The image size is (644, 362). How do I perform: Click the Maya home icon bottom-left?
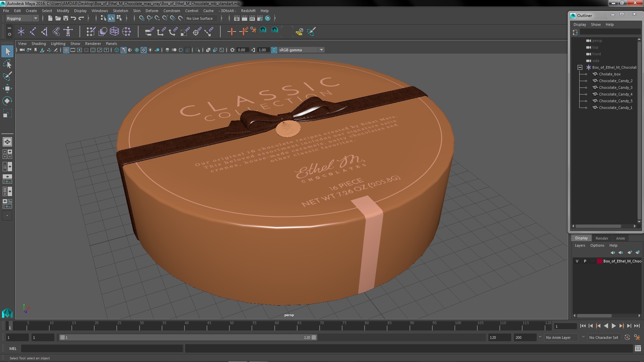[x=7, y=313]
